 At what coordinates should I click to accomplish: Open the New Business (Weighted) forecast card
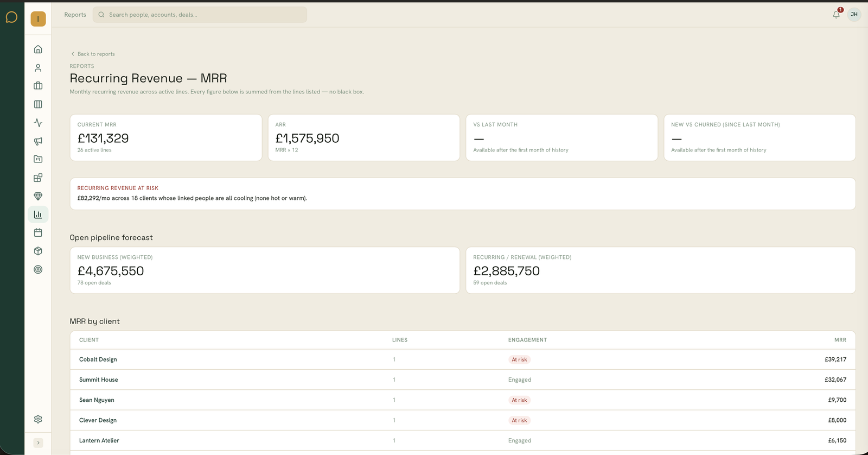[265, 270]
